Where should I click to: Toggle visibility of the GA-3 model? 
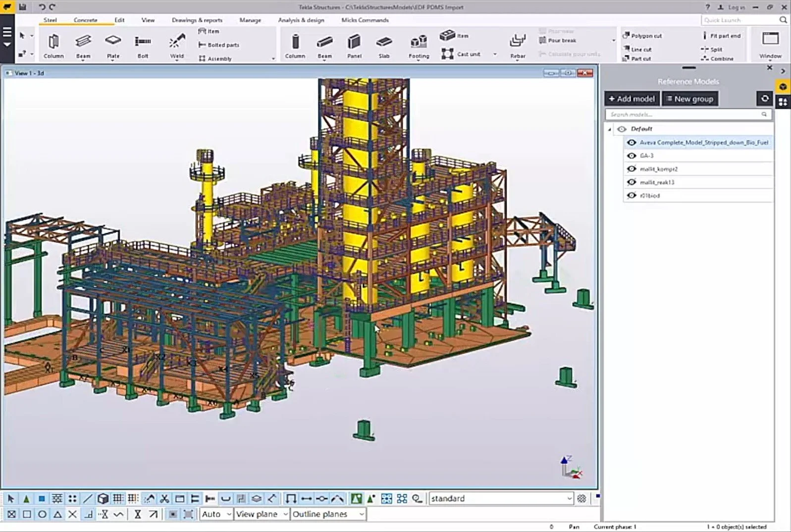coord(632,156)
